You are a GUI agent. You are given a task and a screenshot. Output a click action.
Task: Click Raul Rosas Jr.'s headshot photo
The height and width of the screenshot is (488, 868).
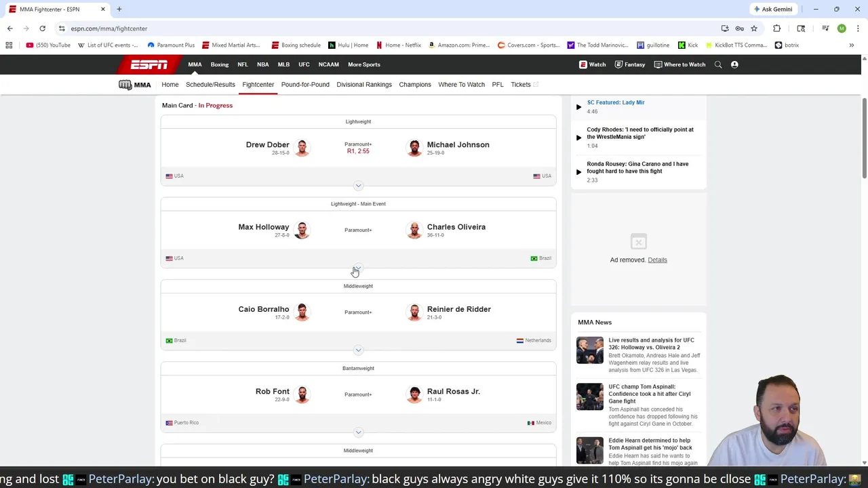(x=414, y=394)
